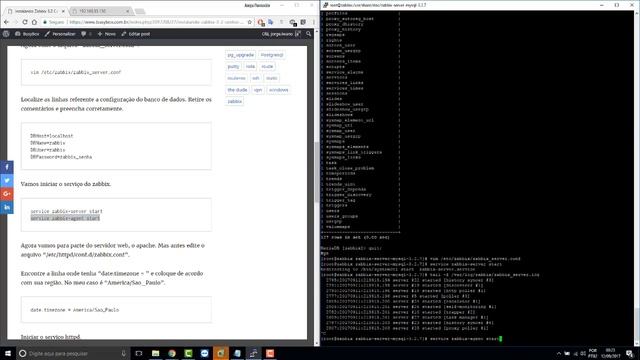640x360 pixels.
Task: Share the post on LinkedIn
Action: coord(7,207)
